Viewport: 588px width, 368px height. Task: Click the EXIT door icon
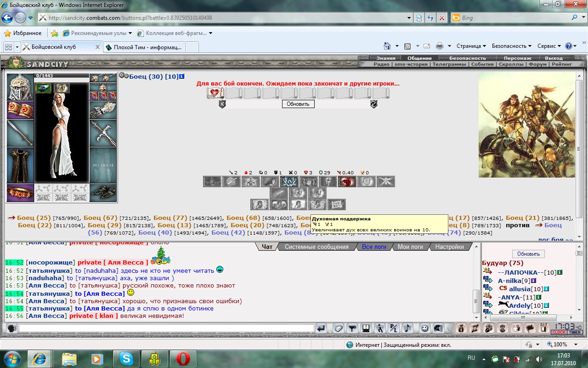544,328
